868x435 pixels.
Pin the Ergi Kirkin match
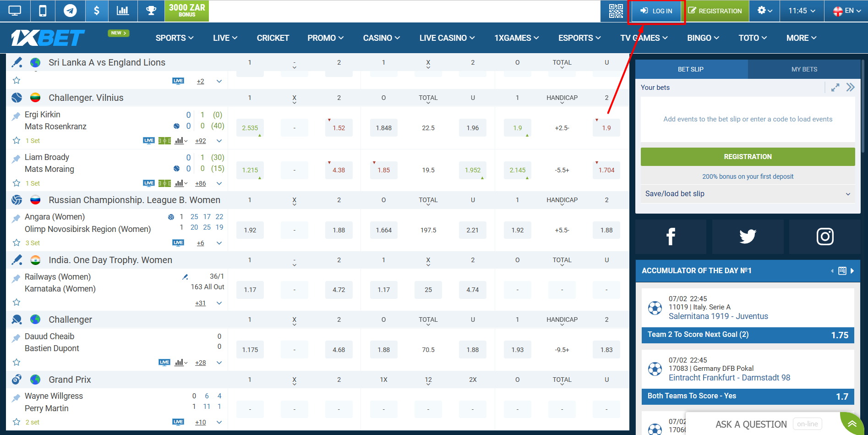(x=16, y=116)
